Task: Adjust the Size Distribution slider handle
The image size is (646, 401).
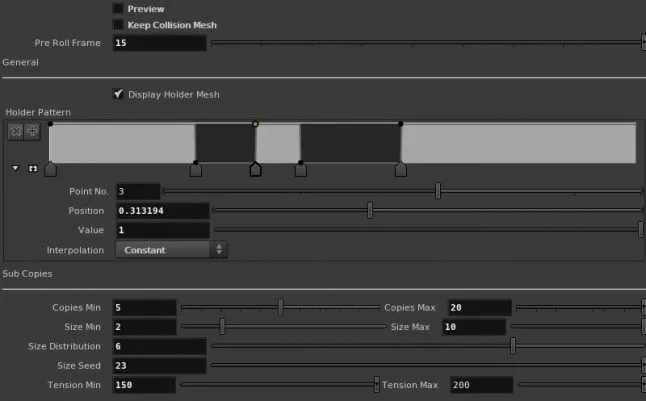Action: (513, 346)
